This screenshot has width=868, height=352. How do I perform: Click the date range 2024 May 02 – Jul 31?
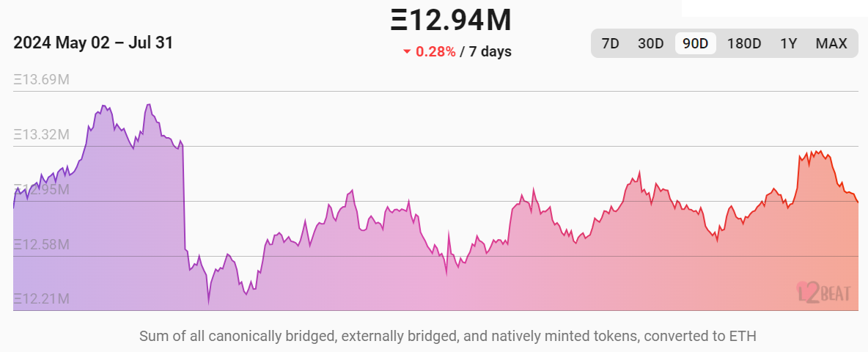click(93, 43)
